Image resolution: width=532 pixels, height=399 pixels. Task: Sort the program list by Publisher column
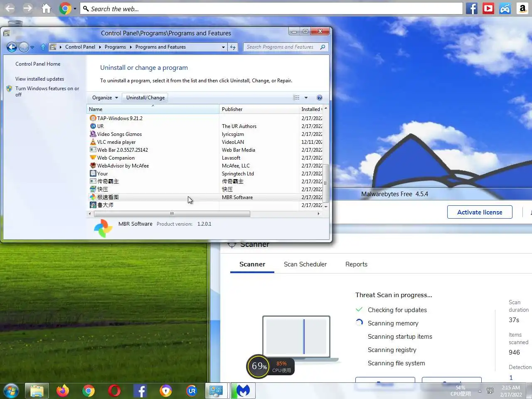[259, 109]
